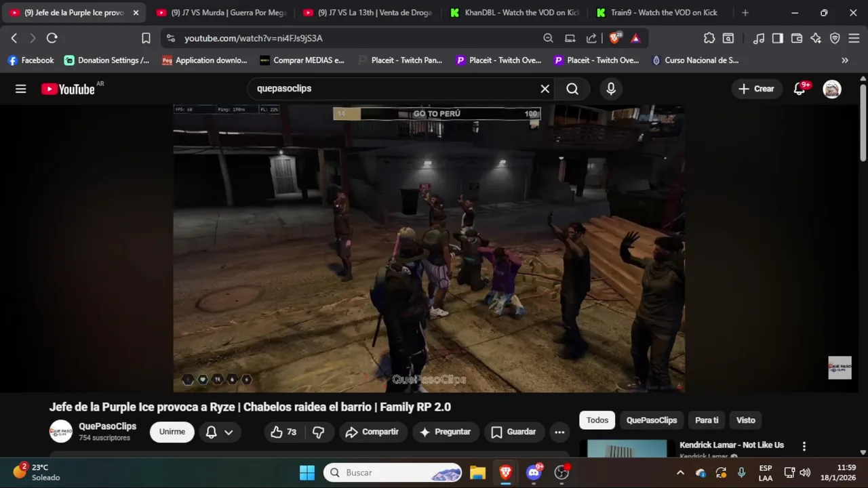Open the Windows Start menu
Viewport: 868px width, 488px height.
click(307, 472)
